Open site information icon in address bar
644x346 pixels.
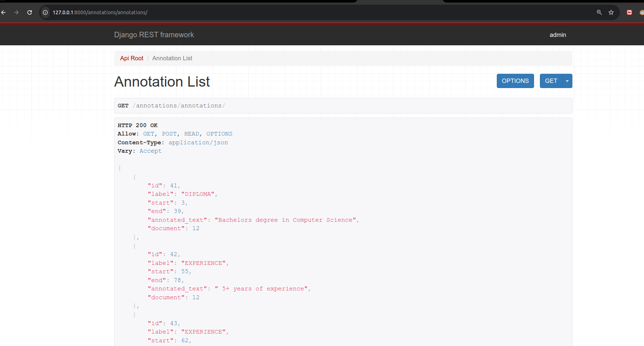point(45,12)
